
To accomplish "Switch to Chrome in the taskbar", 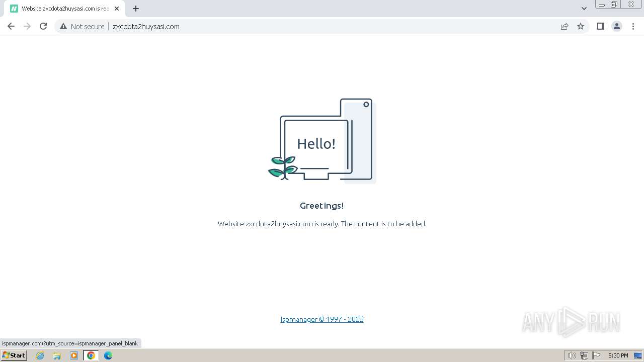I will coord(91,355).
